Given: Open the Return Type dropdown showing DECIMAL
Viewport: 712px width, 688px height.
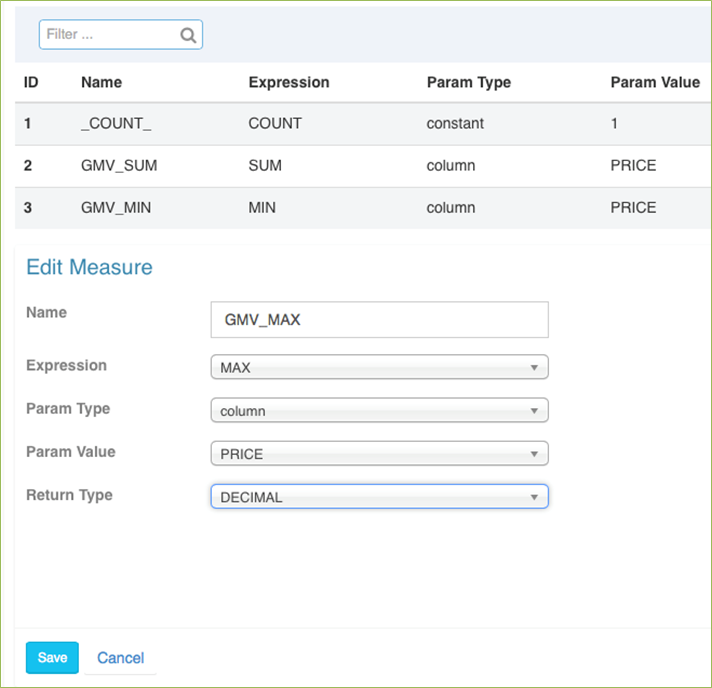Looking at the screenshot, I should (x=380, y=496).
